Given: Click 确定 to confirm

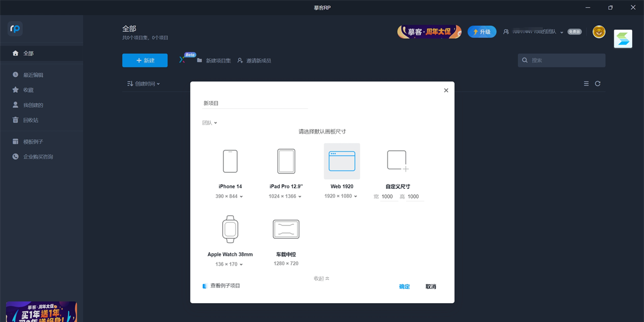Looking at the screenshot, I should [405, 287].
